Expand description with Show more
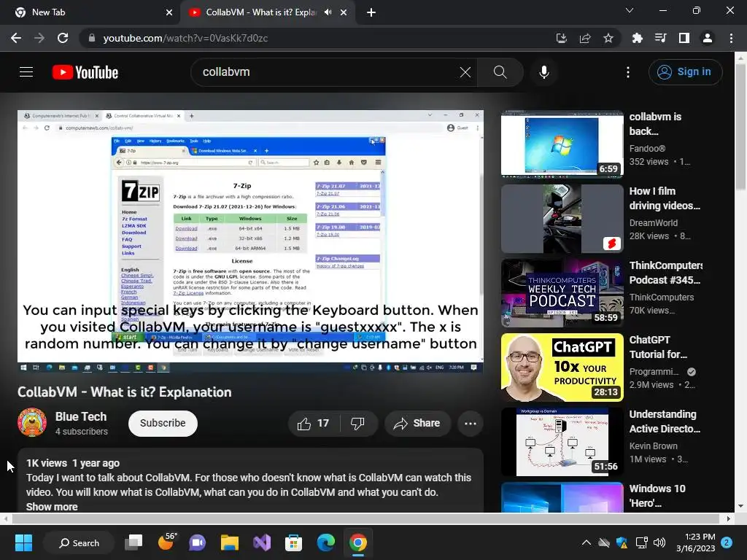The image size is (747, 560). coord(52,507)
